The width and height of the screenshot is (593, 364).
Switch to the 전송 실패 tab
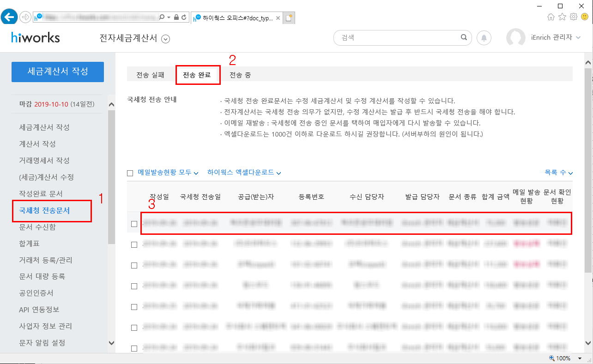click(x=150, y=75)
